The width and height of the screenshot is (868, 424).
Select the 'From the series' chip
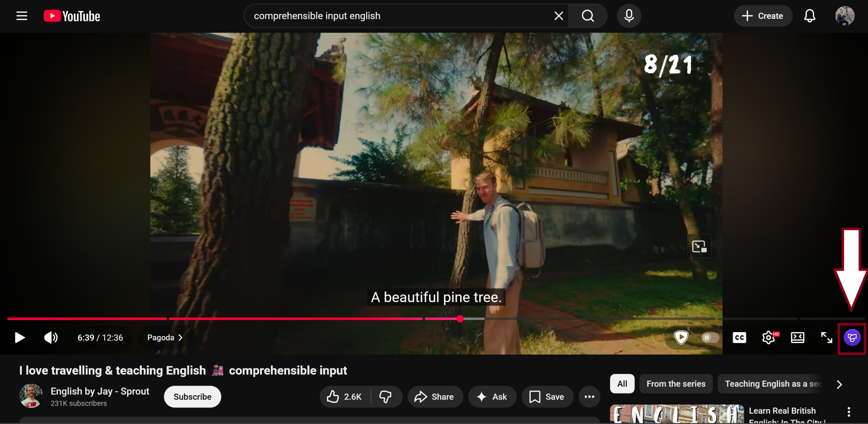tap(676, 384)
